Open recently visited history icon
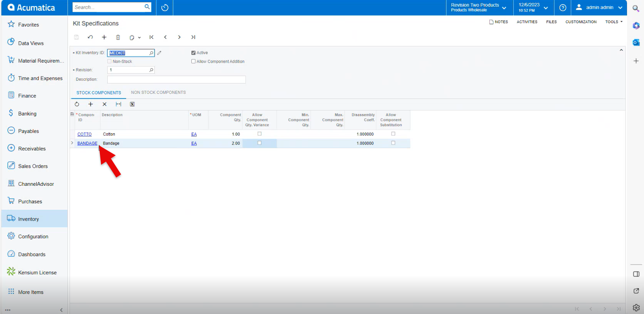Viewport: 644px width, 314px height. pyautogui.click(x=165, y=8)
